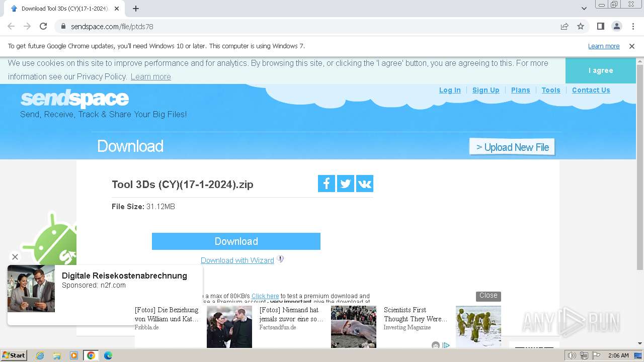Open the share-page icon in address bar

[565, 26]
